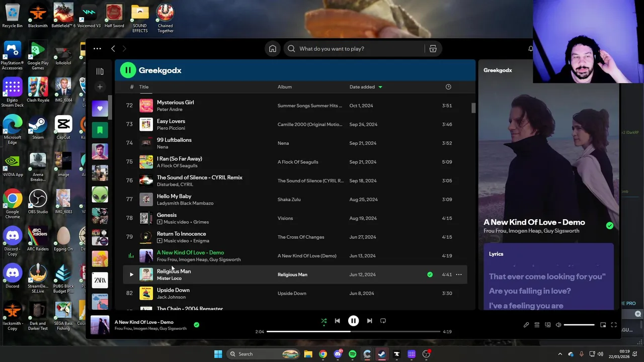Open the Greekgodx title in the Now Playing panel
Viewport: 644px width, 362px height.
(x=498, y=70)
